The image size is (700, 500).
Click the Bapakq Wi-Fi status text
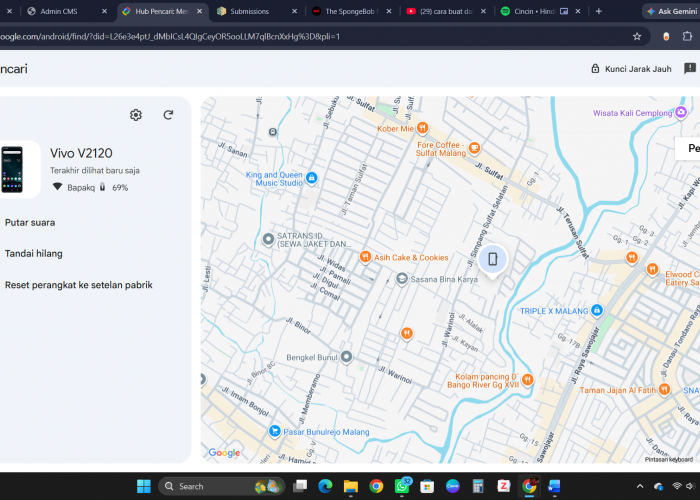(81, 188)
